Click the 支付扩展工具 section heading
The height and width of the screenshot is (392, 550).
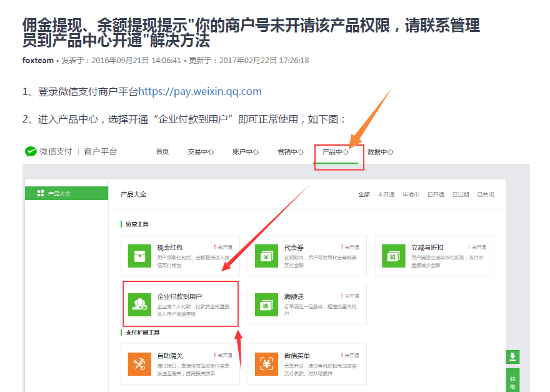142,333
